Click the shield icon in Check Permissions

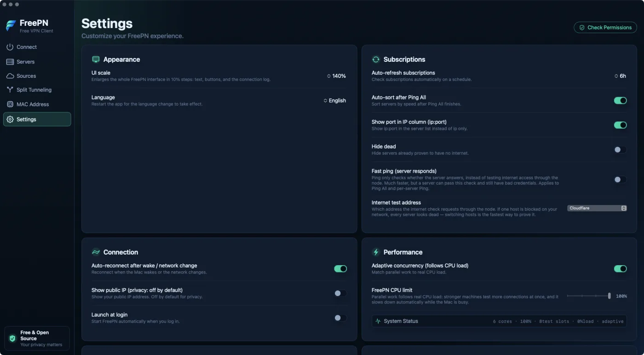(x=582, y=28)
